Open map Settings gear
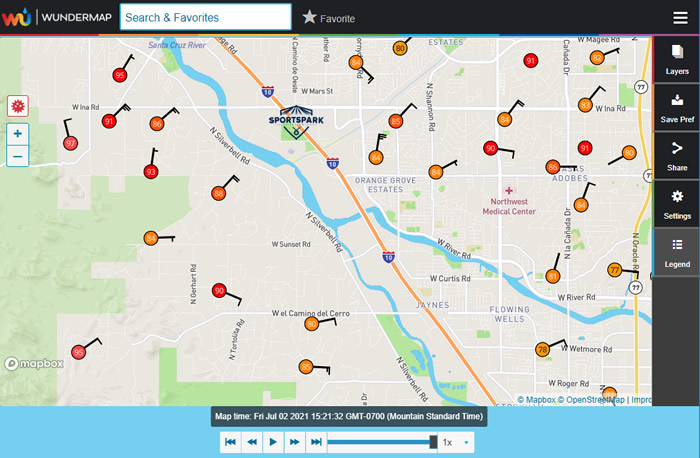Screen dimensions: 700x458 (677, 204)
